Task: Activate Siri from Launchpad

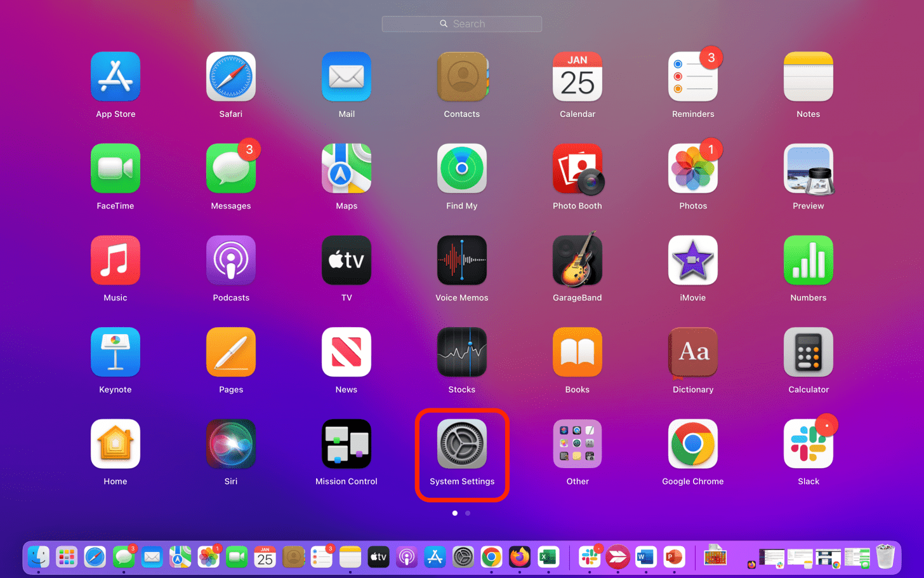Action: 231,443
